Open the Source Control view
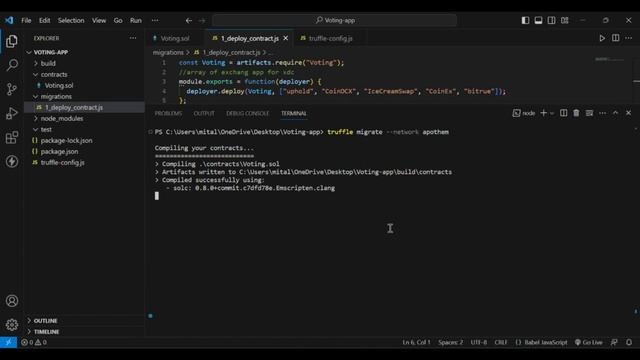The width and height of the screenshot is (640, 360). 12,89
